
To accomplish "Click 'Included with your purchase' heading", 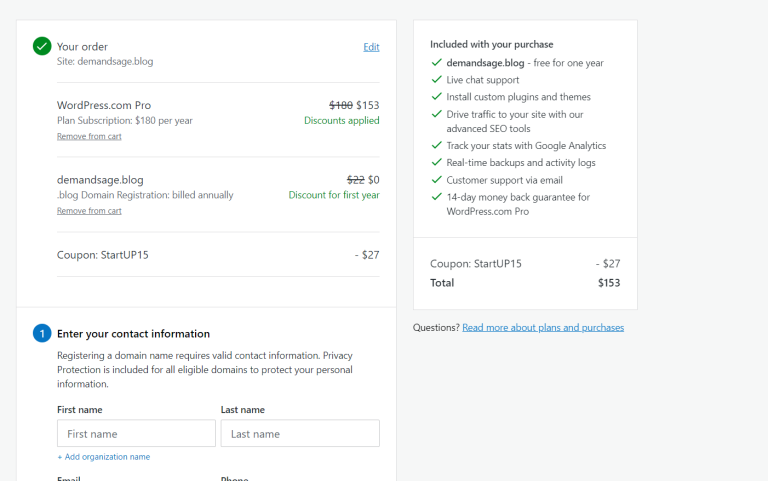I will [491, 44].
